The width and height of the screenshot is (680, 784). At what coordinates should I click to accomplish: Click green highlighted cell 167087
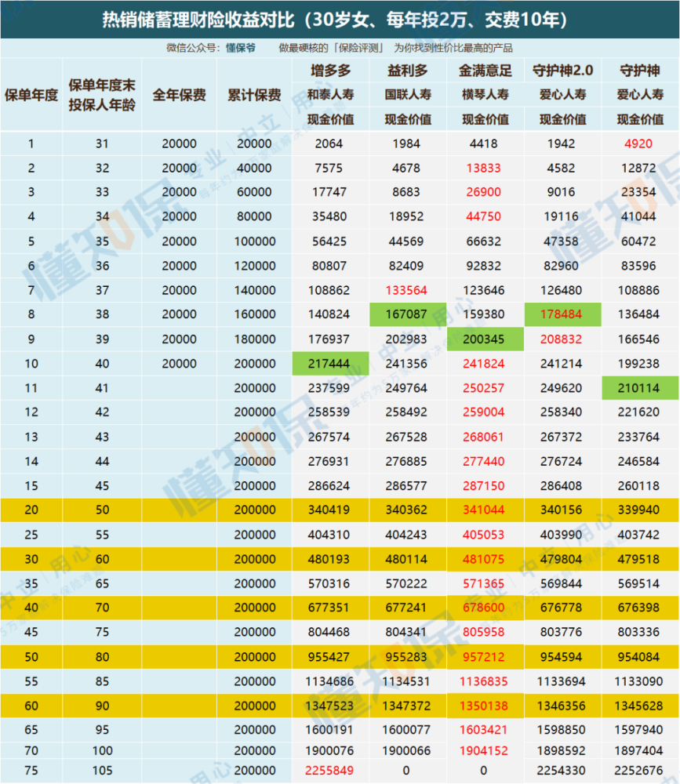[x=408, y=314]
